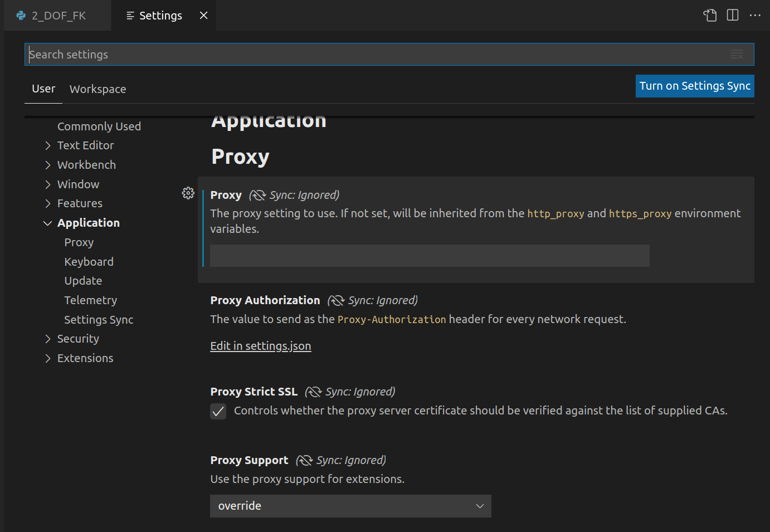The width and height of the screenshot is (770, 532).
Task: Click the Proxy Authorization setting title
Action: [x=265, y=300]
